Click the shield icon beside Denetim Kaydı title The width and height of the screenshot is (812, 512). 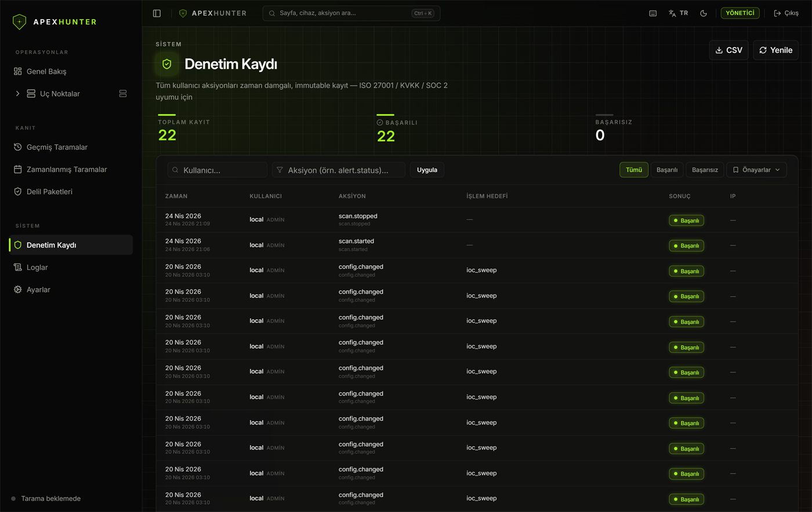167,64
